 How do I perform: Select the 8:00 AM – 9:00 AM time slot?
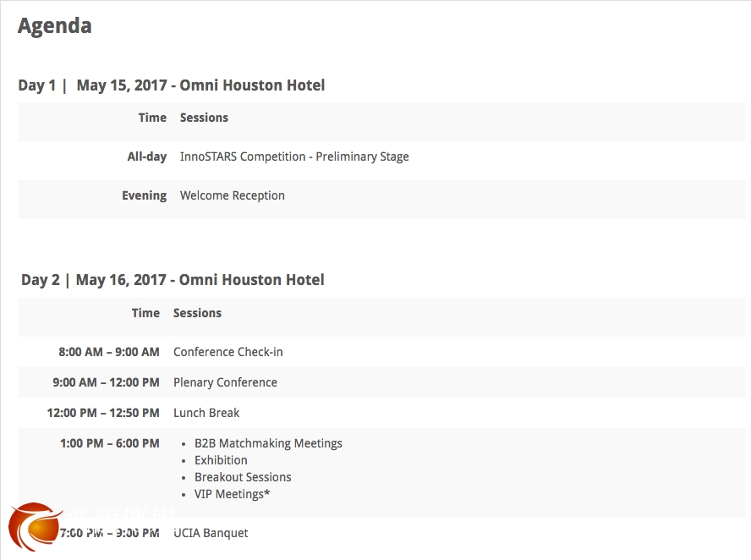(109, 352)
